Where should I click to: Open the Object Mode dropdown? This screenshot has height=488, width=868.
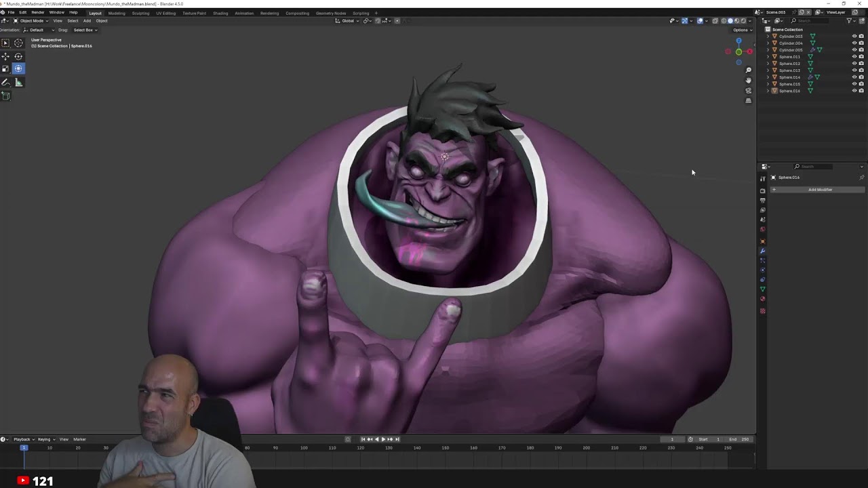(x=31, y=21)
